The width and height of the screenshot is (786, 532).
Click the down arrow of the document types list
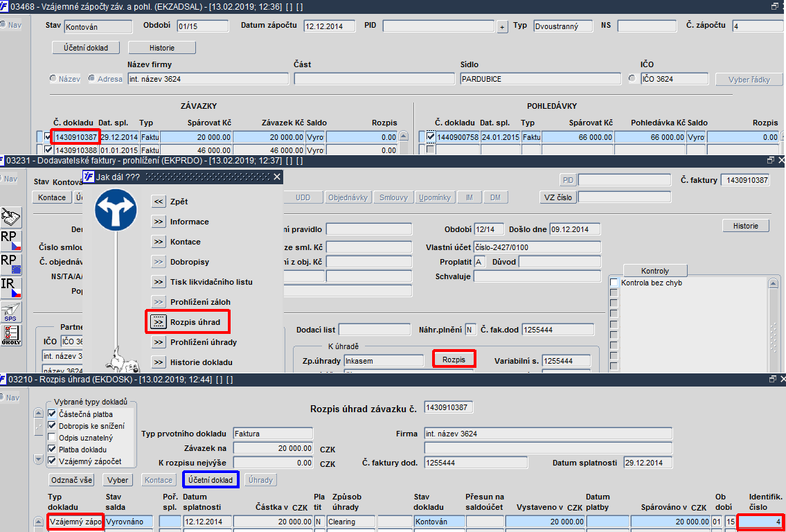39,459
